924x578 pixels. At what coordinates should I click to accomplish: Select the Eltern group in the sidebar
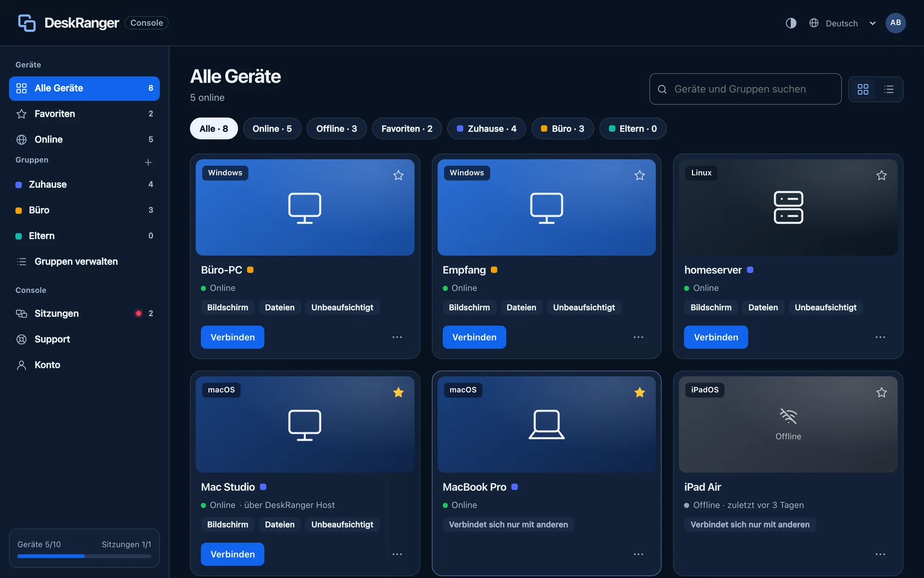(x=84, y=236)
